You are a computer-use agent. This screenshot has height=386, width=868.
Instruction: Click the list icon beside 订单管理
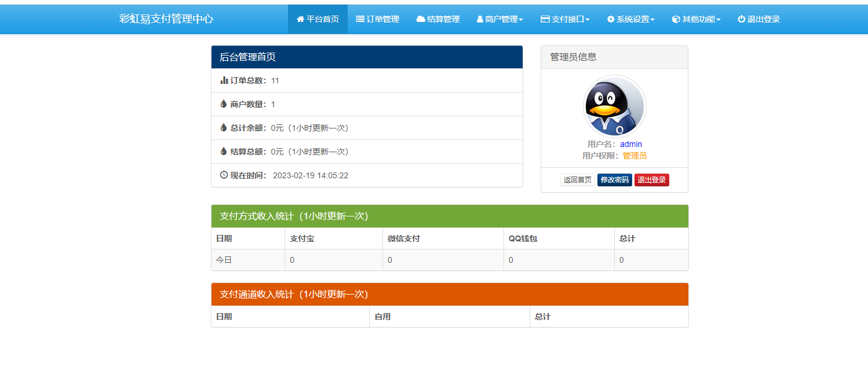tap(360, 19)
